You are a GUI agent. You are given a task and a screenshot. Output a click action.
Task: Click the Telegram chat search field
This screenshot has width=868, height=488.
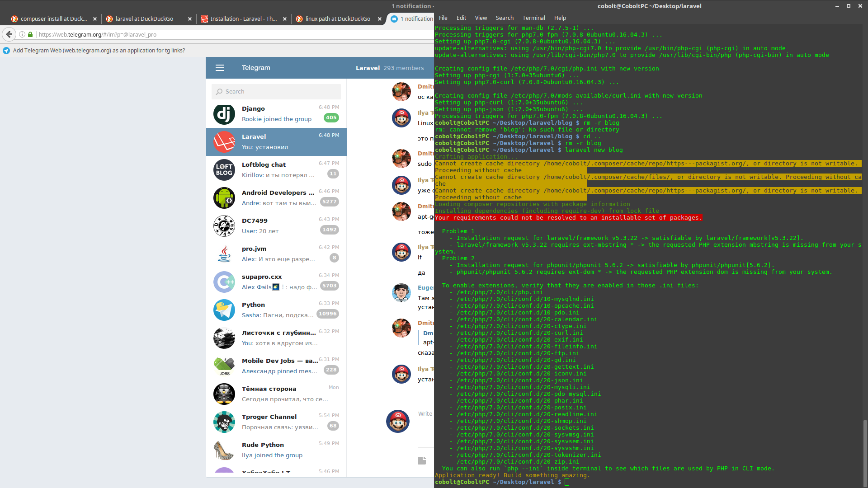(276, 91)
